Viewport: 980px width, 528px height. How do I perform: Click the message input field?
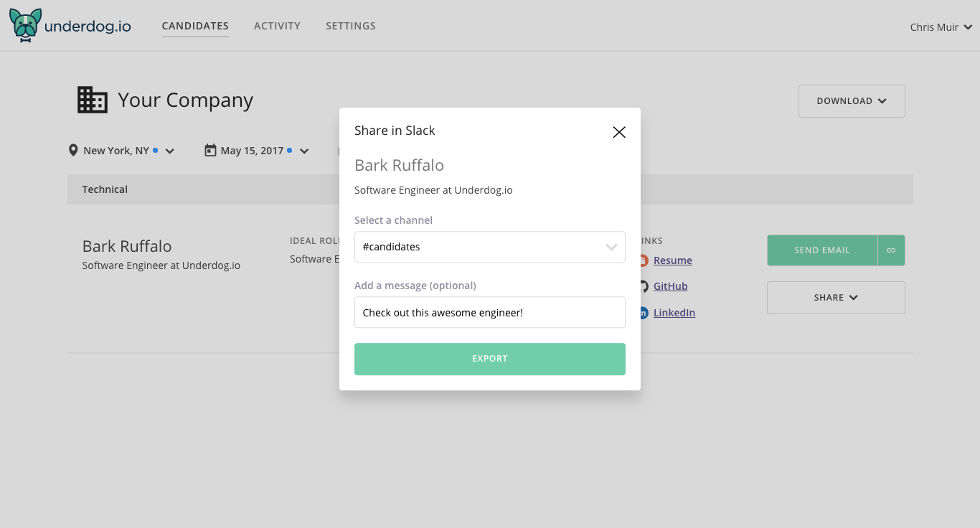(490, 313)
